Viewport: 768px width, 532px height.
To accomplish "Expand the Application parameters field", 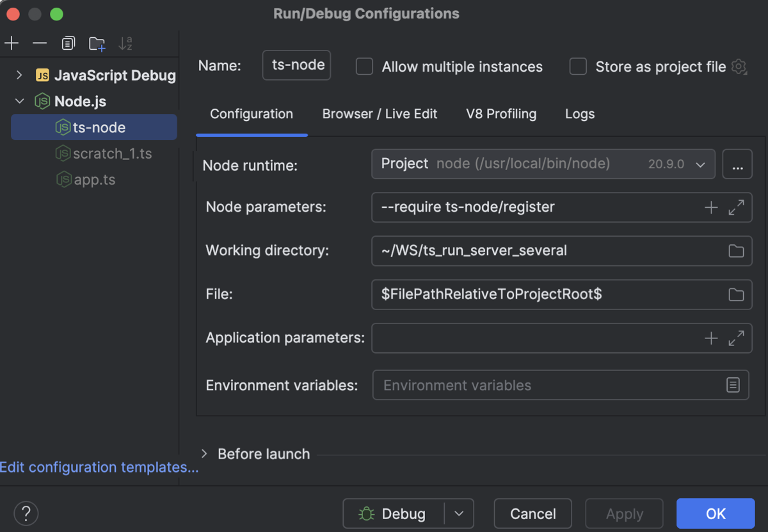I will (736, 338).
